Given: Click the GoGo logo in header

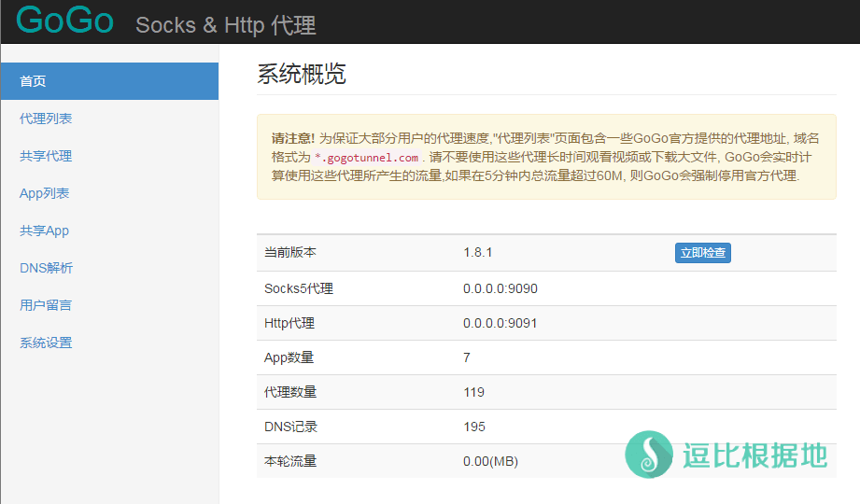Looking at the screenshot, I should click(x=64, y=21).
